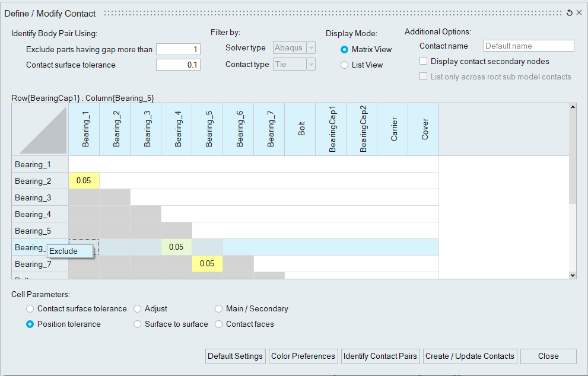Select Matrix View display mode
This screenshot has height=376, width=588.
pyautogui.click(x=345, y=50)
